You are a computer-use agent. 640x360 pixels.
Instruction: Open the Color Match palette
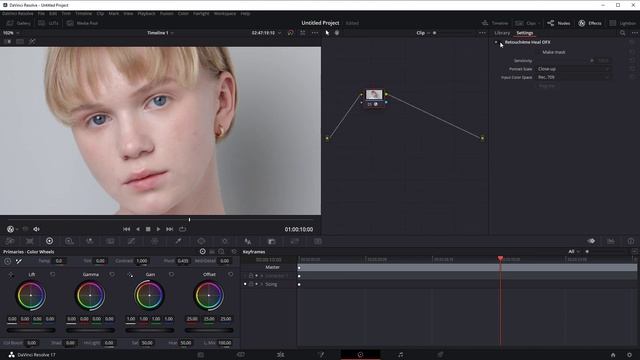point(30,241)
